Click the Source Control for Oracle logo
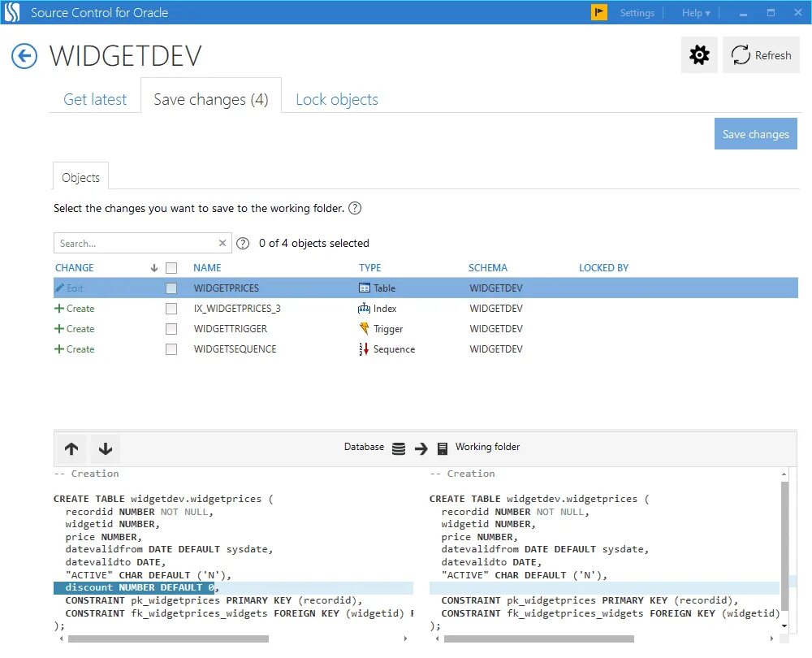Image resolution: width=812 pixels, height=658 pixels. point(12,12)
